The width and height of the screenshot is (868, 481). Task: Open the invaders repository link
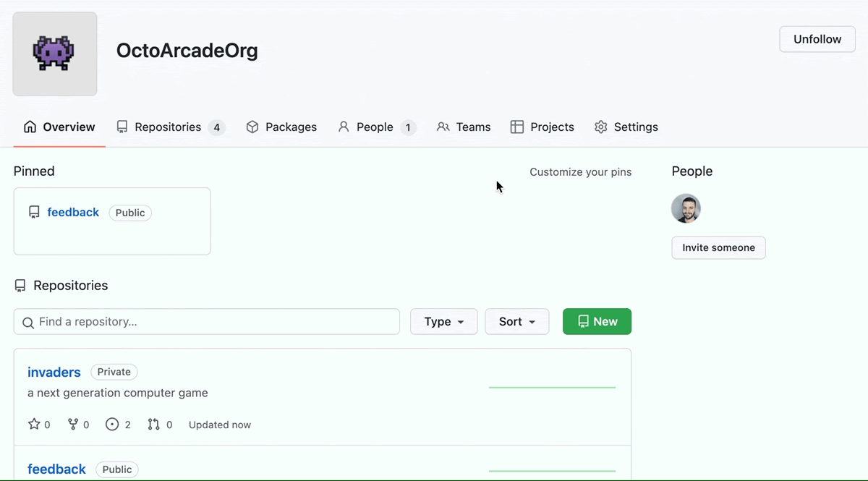click(x=54, y=373)
